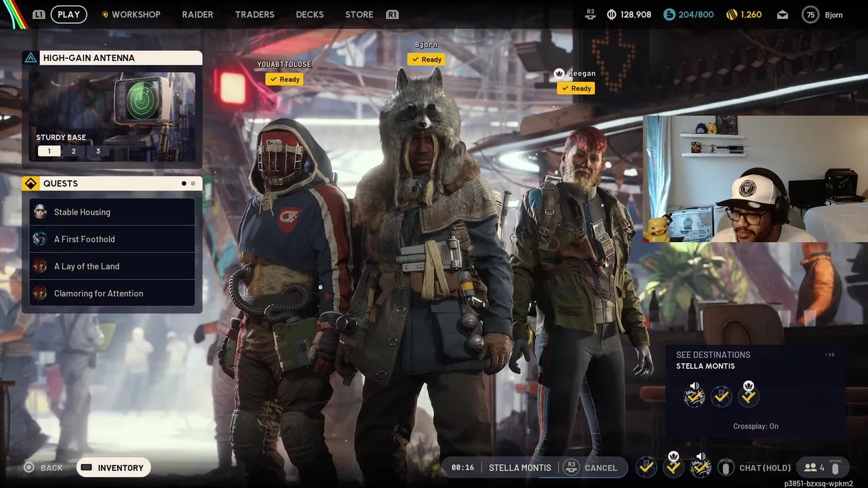
Task: Click the options icon beside squad count
Action: (x=835, y=467)
